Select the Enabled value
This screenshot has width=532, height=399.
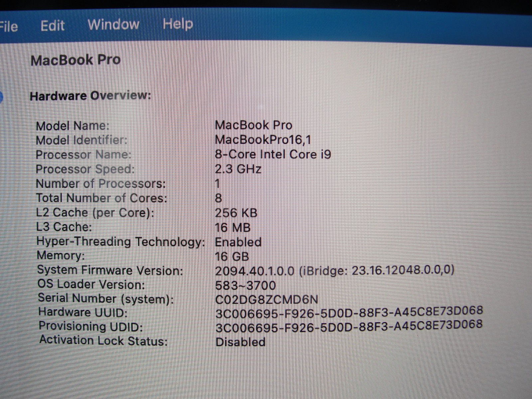238,242
